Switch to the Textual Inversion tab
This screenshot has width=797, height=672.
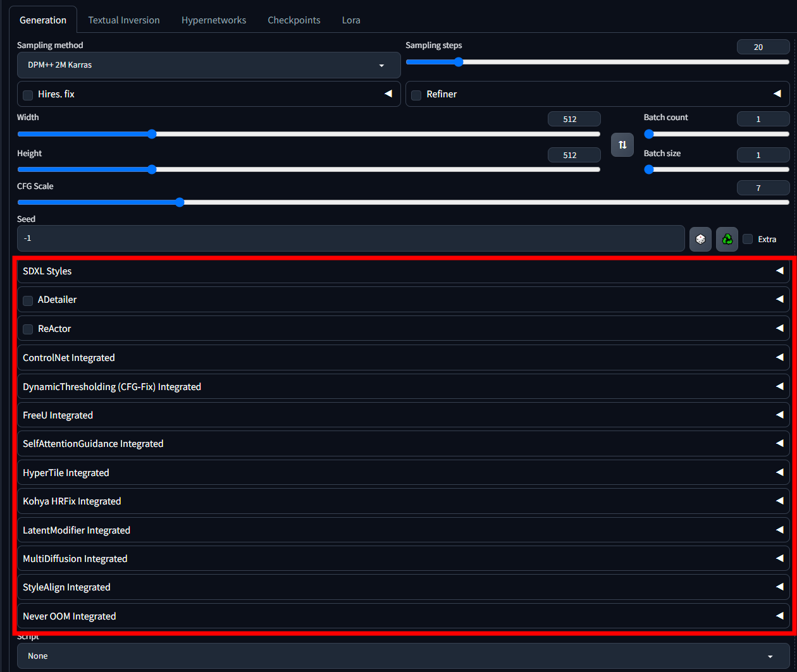(124, 20)
